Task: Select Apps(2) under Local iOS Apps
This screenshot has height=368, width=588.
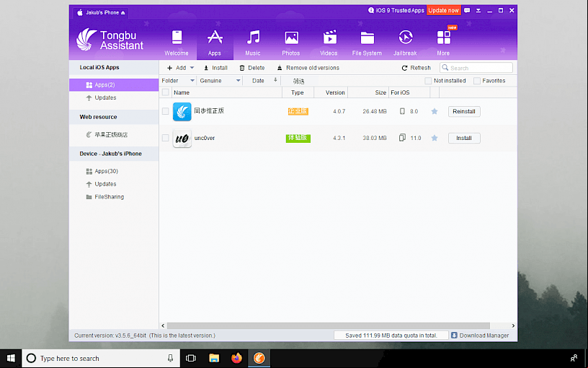Action: coord(114,85)
